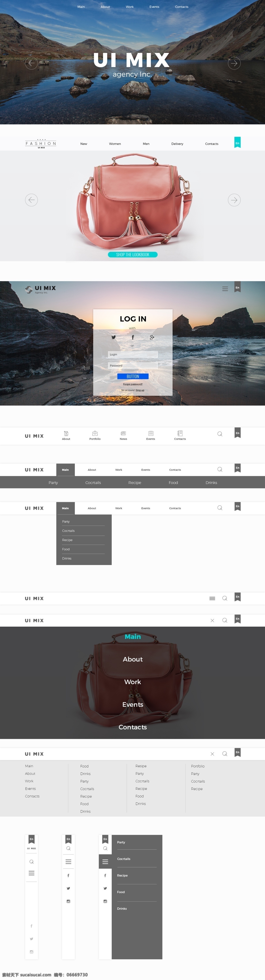Follow the Sing up link

click(x=140, y=390)
